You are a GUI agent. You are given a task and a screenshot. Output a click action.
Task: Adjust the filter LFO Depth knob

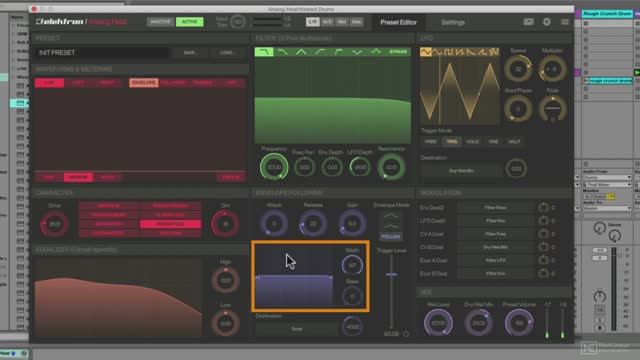pos(360,167)
